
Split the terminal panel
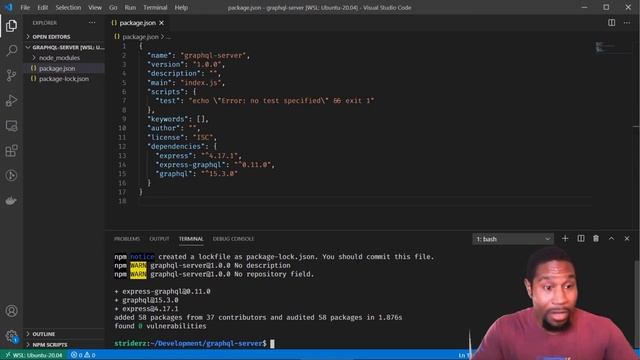580,238
